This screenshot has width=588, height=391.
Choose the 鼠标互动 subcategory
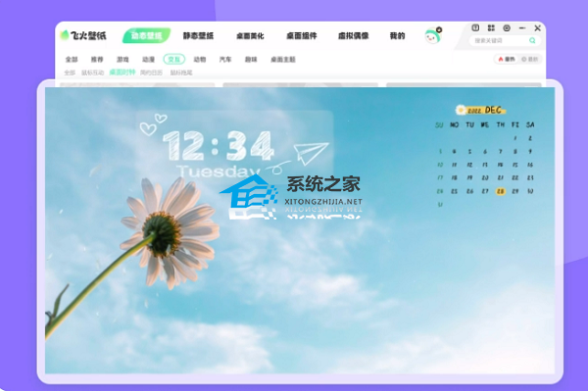pyautogui.click(x=93, y=73)
